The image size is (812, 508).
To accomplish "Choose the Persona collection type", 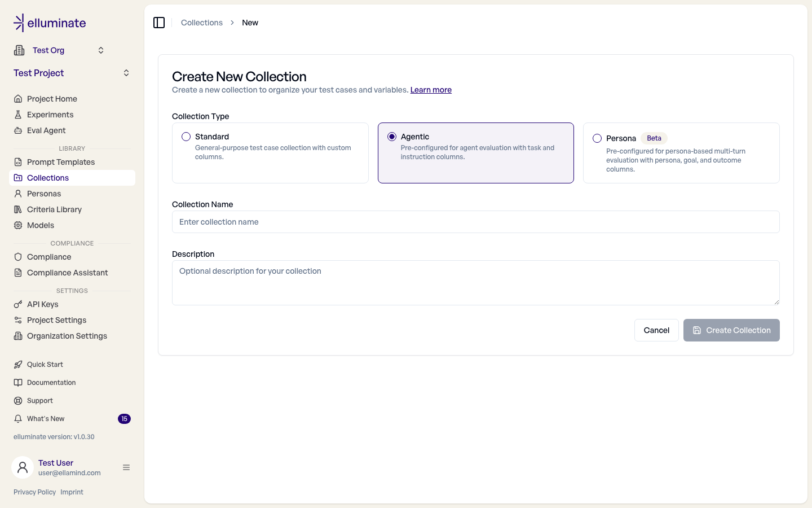I will [x=681, y=153].
